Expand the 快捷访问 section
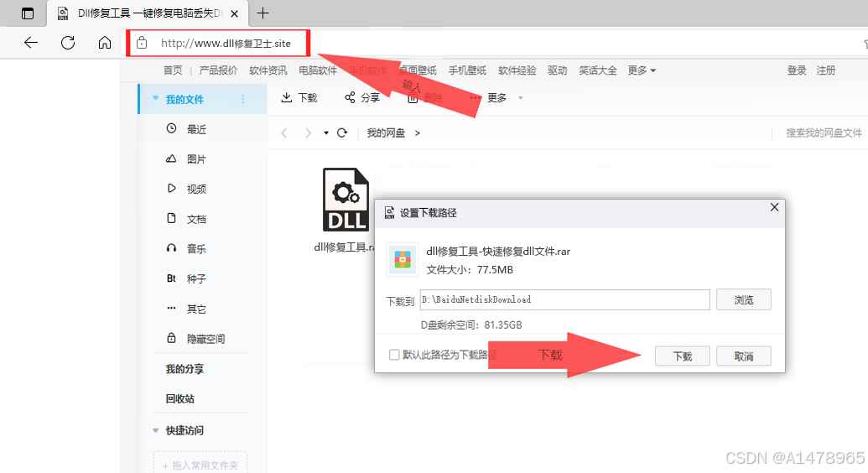Screen dimensions: 868x473 coord(155,430)
